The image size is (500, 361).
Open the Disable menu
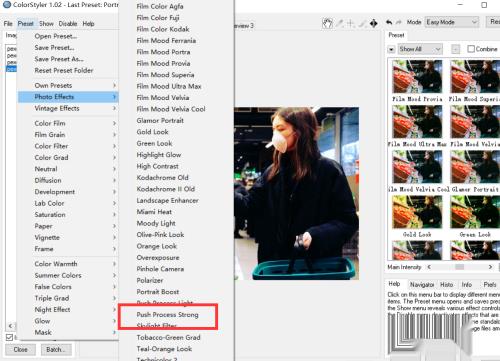[68, 24]
